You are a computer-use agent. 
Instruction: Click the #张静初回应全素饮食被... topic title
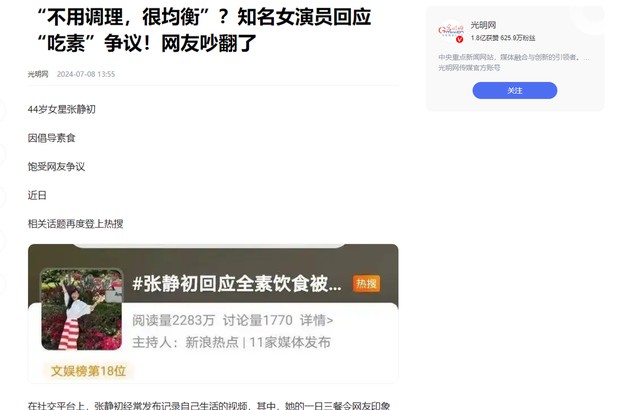click(237, 284)
